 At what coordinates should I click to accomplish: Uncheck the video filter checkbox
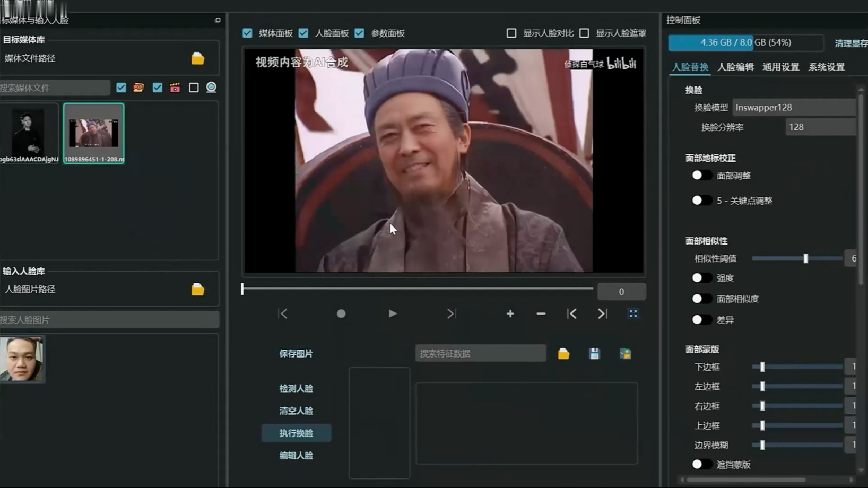coord(158,88)
